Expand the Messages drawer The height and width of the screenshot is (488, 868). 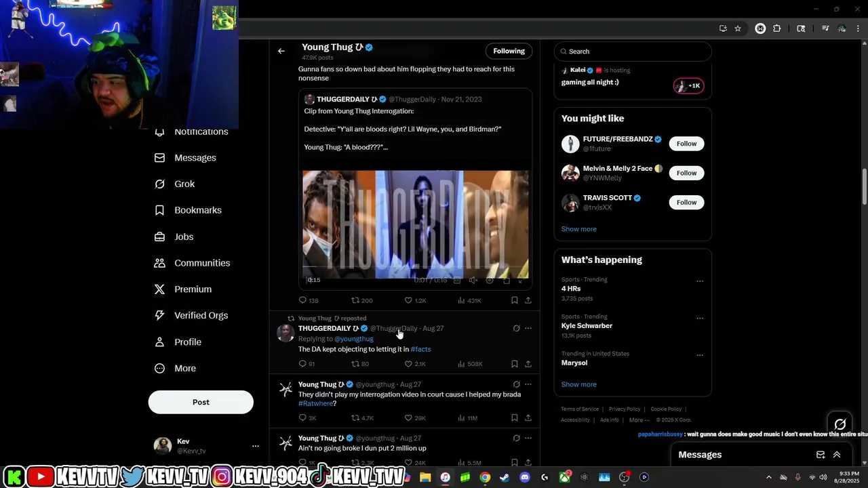coord(837,455)
